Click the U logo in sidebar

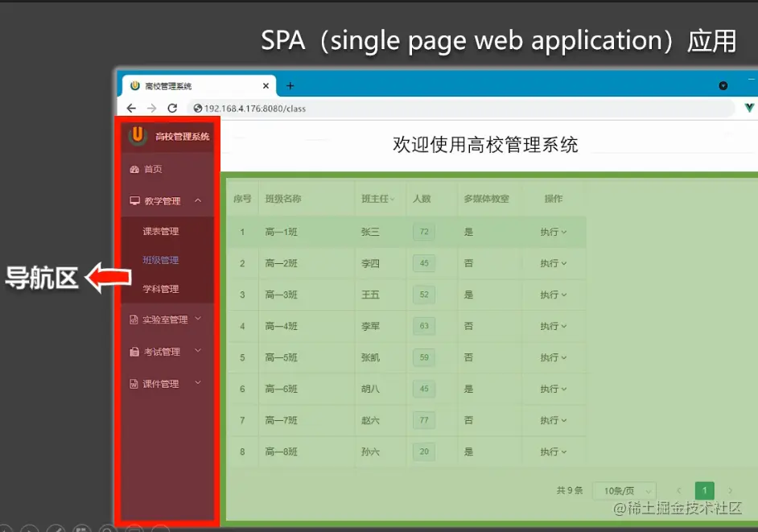(x=138, y=135)
